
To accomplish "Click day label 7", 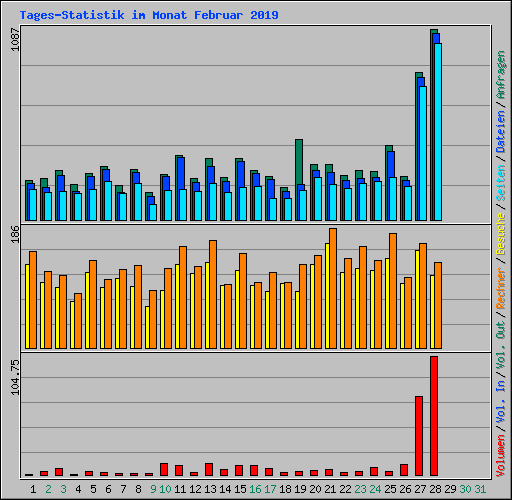I will click(123, 489).
